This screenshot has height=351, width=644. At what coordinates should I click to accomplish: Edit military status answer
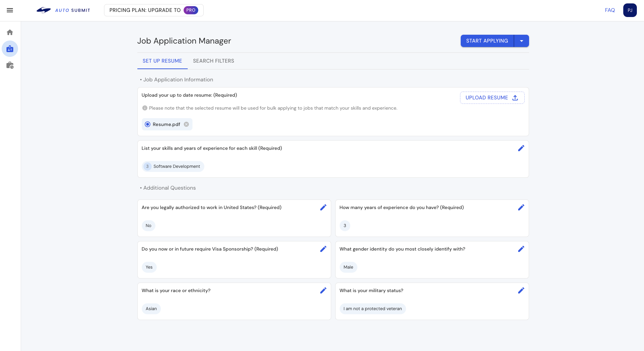[521, 290]
